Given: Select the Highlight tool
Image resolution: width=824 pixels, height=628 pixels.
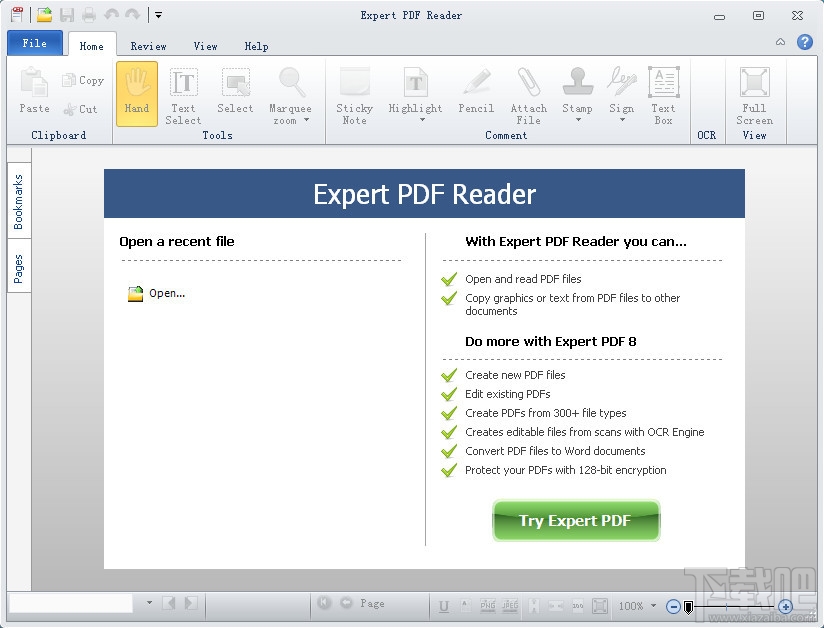Looking at the screenshot, I should (415, 90).
